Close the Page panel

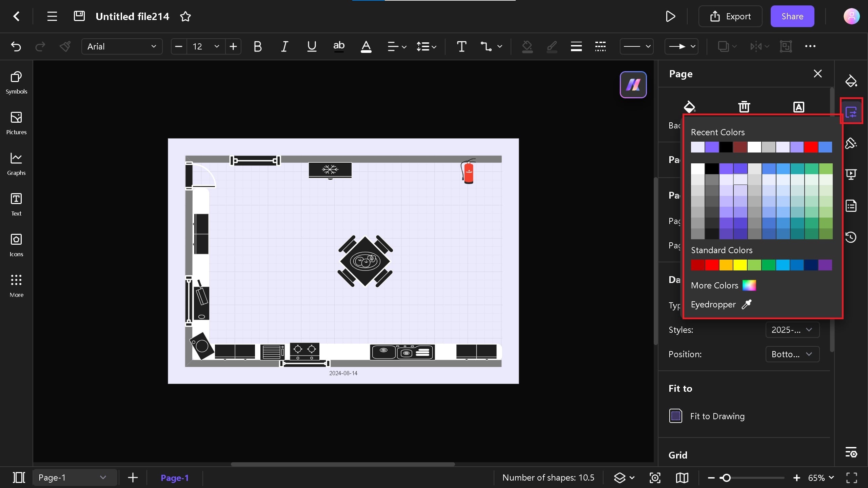click(x=817, y=74)
